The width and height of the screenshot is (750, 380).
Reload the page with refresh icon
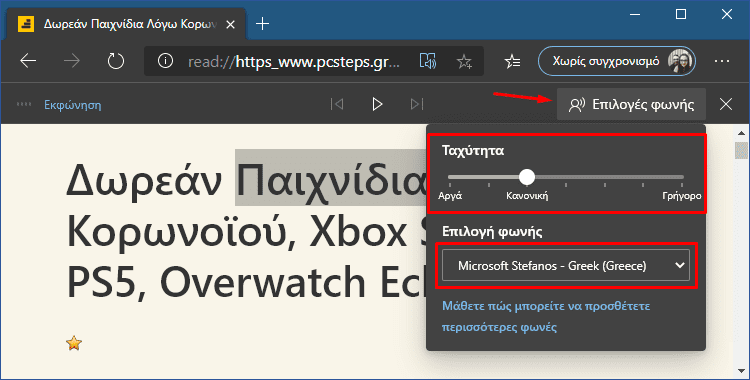[115, 61]
